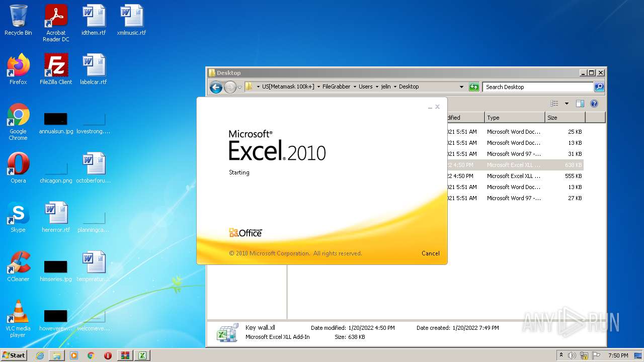
Task: Switch to the Excel taskbar button
Action: pyautogui.click(x=142, y=355)
